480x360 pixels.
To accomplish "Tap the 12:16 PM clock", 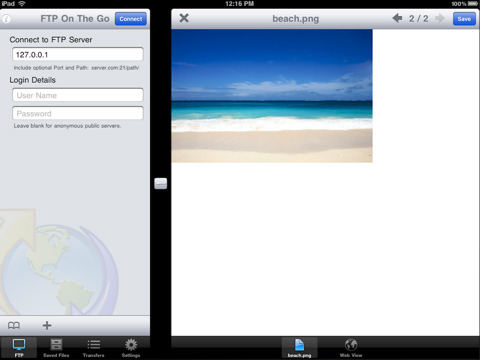I will point(239,4).
